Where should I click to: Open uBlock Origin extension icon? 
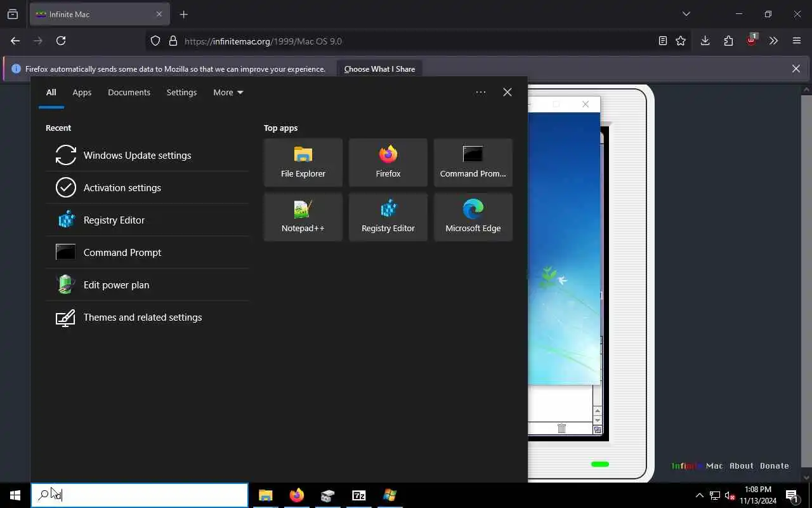[751, 41]
